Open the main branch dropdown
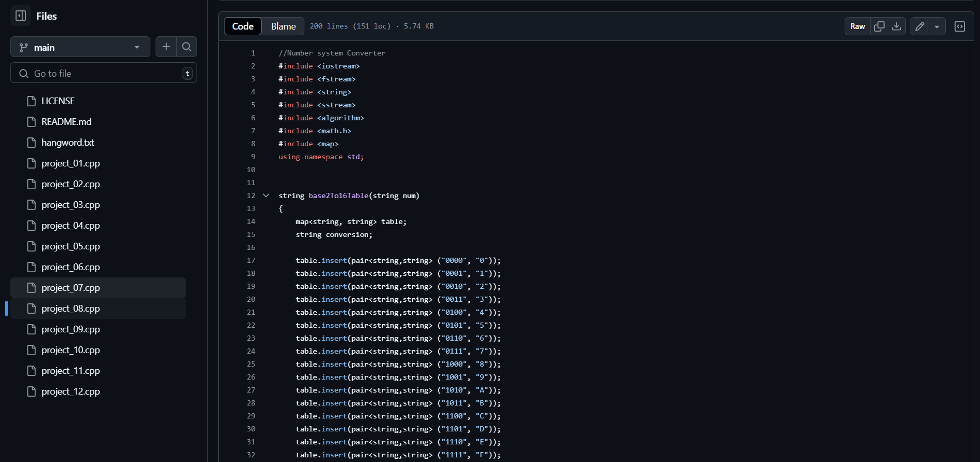The height and width of the screenshot is (462, 980). click(x=80, y=47)
